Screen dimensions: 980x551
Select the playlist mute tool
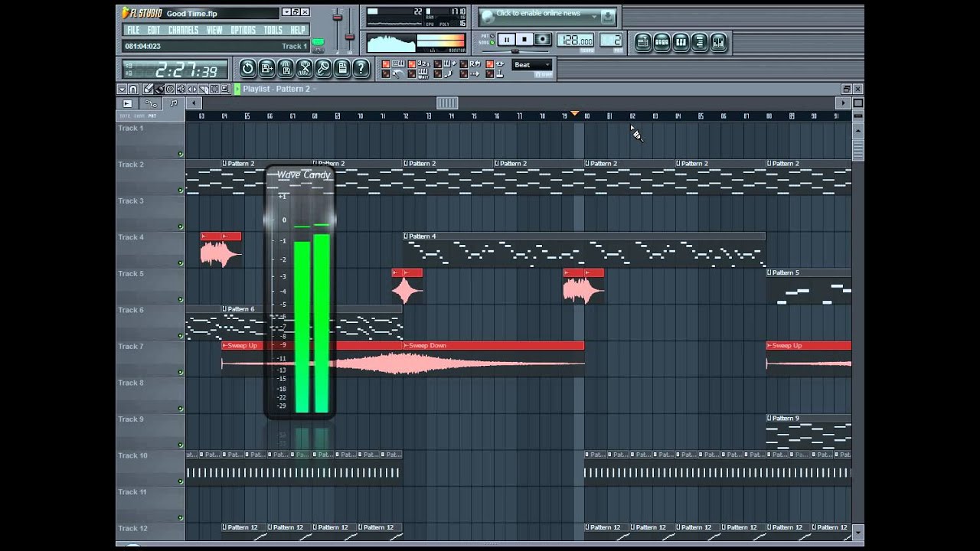[x=181, y=89]
